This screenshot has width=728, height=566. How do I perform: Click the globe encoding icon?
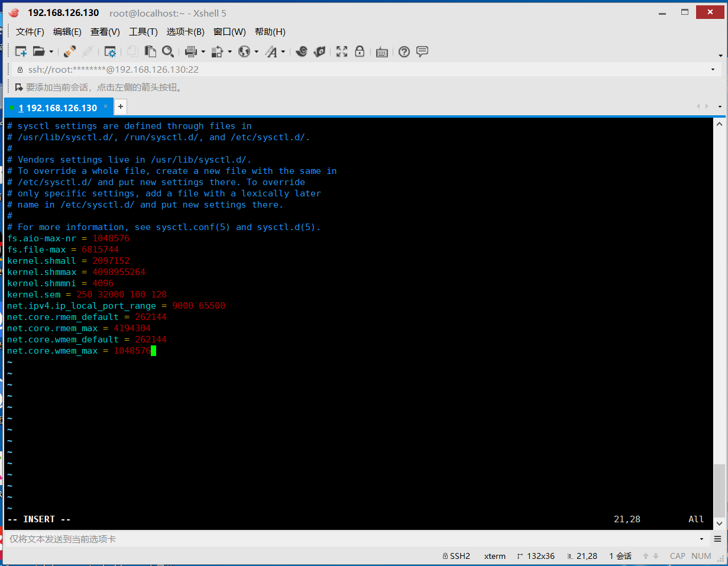pos(244,51)
